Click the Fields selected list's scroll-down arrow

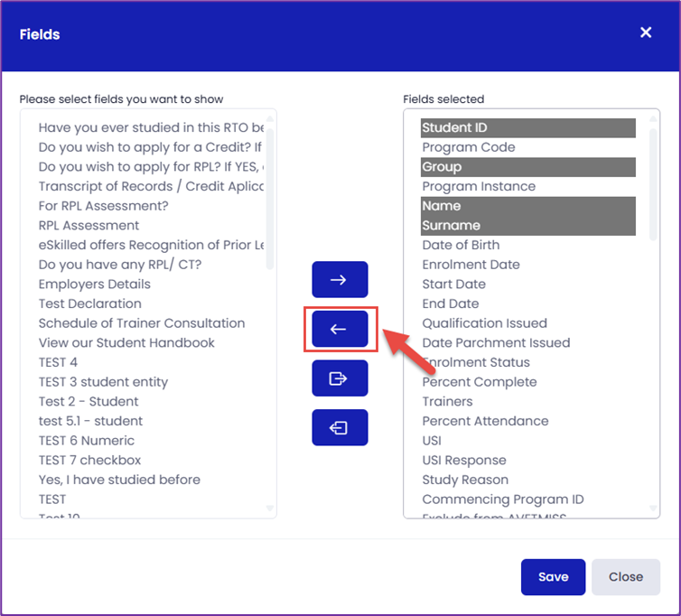tap(653, 508)
